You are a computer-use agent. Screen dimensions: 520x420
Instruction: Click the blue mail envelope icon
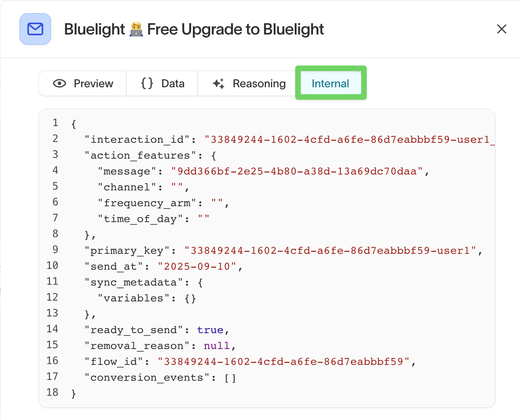click(35, 29)
